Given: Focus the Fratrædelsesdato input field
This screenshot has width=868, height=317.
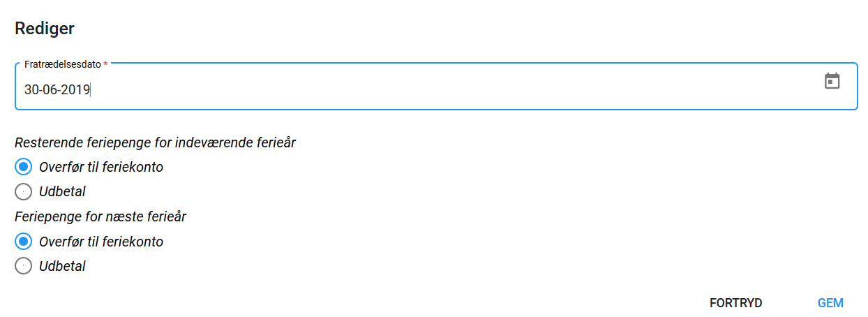Looking at the screenshot, I should point(436,86).
